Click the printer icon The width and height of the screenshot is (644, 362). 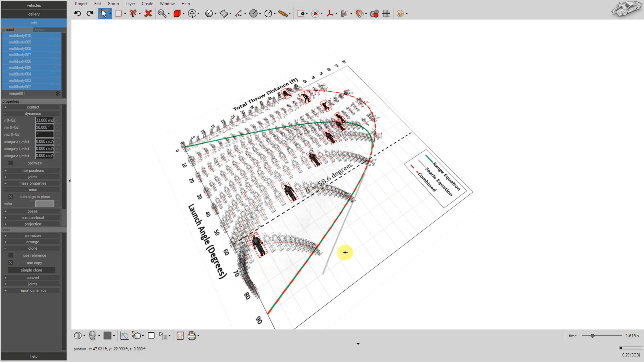tap(192, 335)
